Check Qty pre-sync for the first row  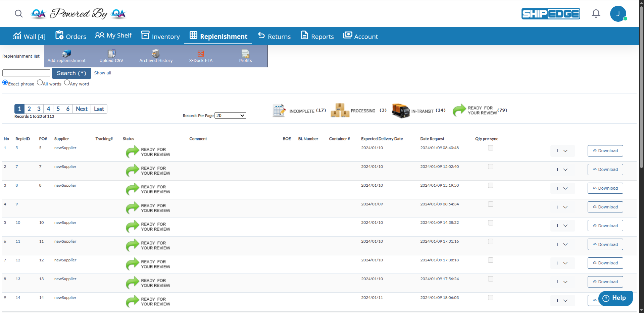click(x=490, y=147)
